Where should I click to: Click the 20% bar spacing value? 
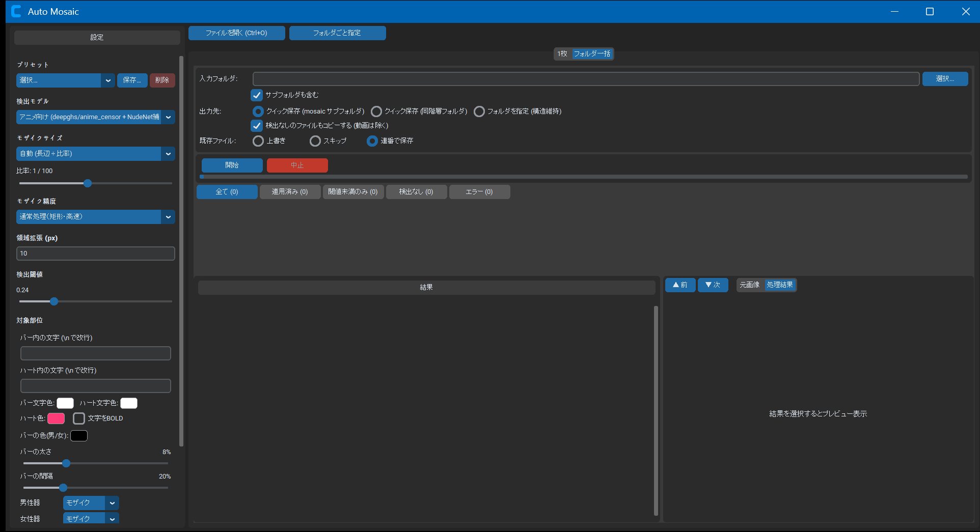pyautogui.click(x=165, y=477)
